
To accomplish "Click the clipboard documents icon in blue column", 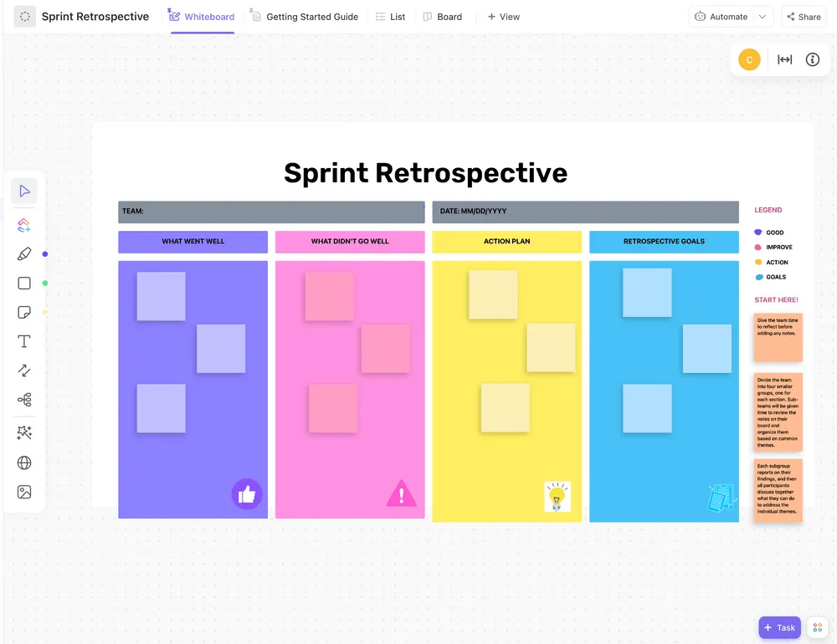I will (x=721, y=498).
